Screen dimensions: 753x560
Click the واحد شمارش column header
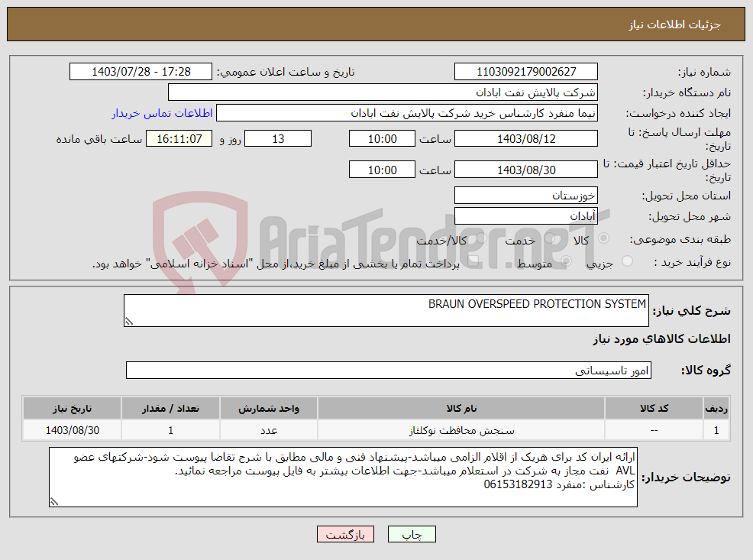269,408
